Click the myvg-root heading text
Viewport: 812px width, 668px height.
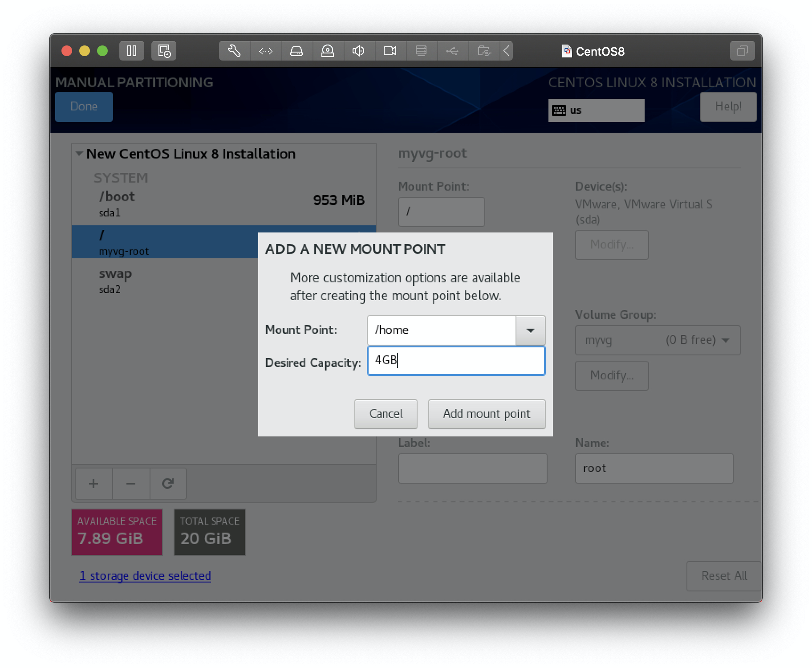point(432,153)
